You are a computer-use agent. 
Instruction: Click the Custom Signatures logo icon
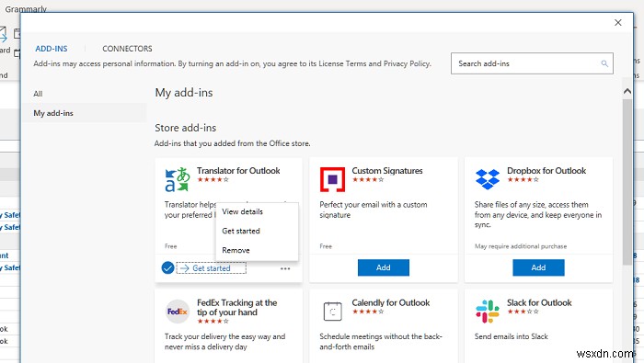332,179
